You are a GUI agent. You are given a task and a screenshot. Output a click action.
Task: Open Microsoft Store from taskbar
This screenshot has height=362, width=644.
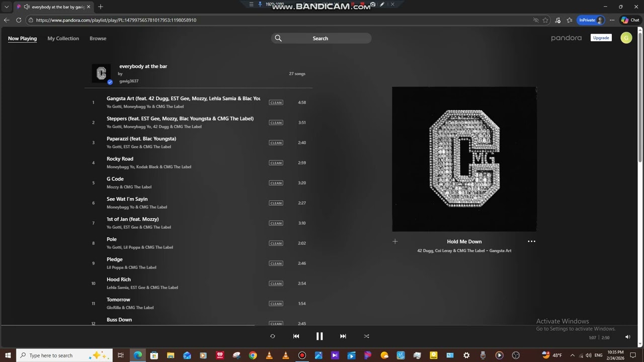pyautogui.click(x=154, y=355)
